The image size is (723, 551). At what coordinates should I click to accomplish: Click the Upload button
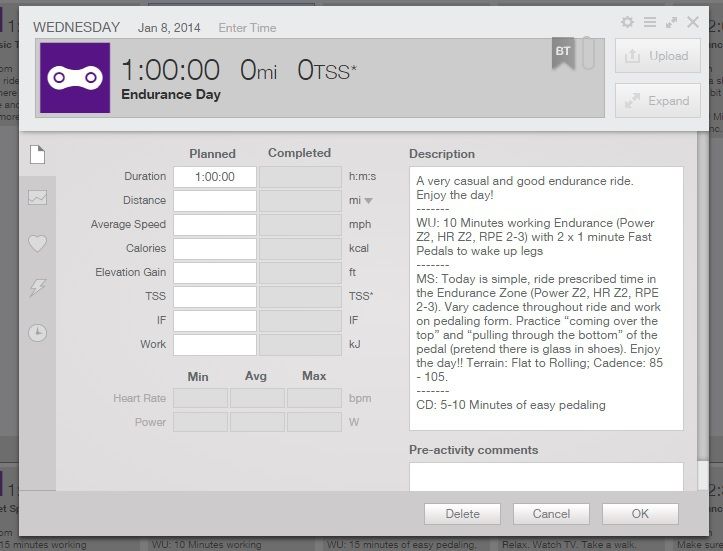coord(658,56)
